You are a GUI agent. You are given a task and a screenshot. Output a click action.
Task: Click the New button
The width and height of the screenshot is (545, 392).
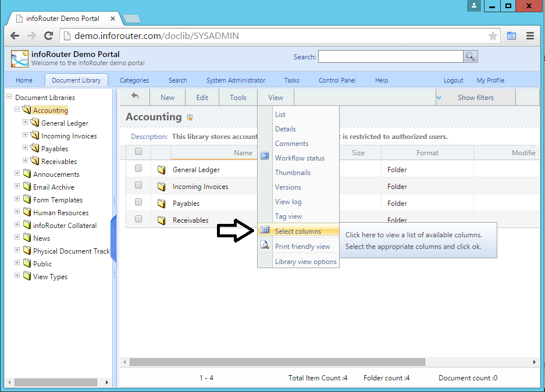pos(167,97)
